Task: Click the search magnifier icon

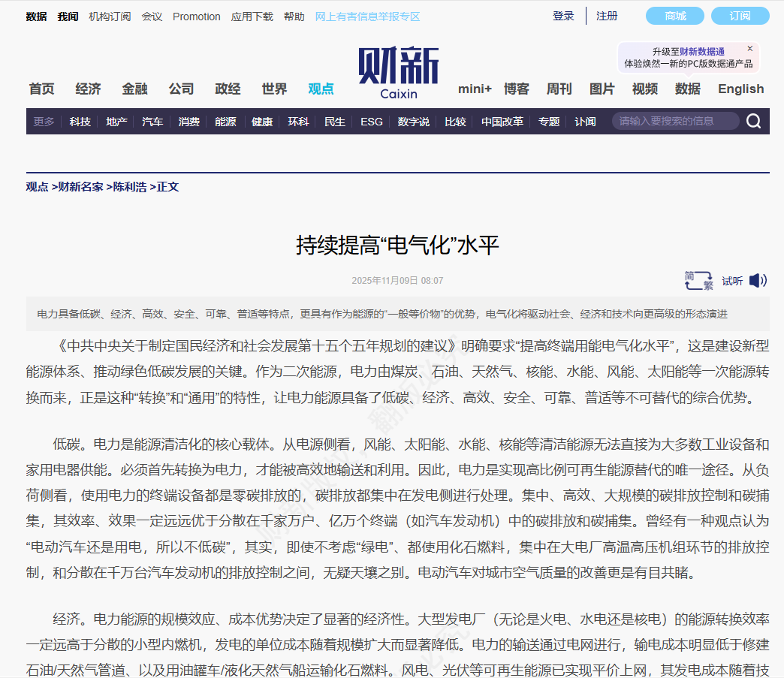Action: (x=753, y=121)
